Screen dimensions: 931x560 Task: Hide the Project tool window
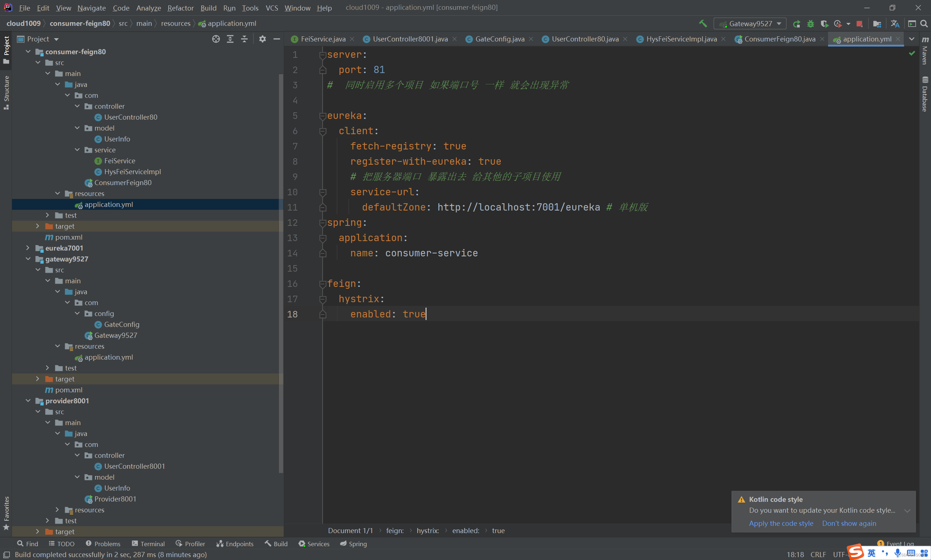(277, 39)
